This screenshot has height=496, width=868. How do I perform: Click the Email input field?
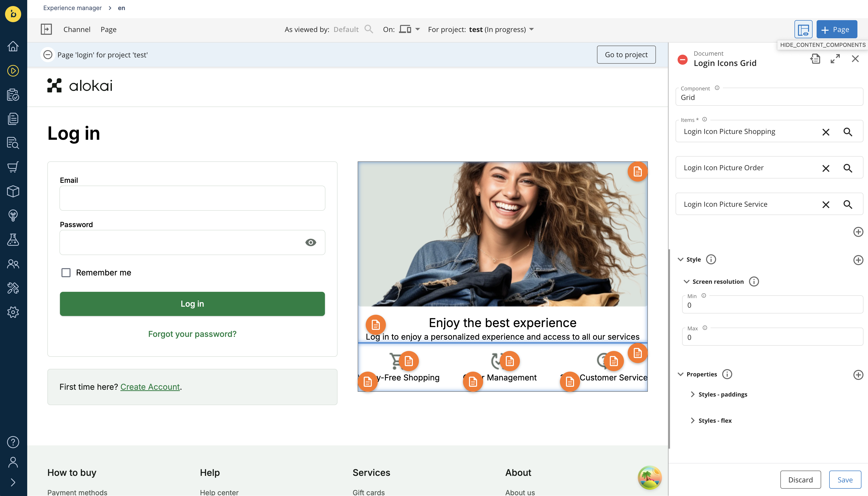point(192,198)
